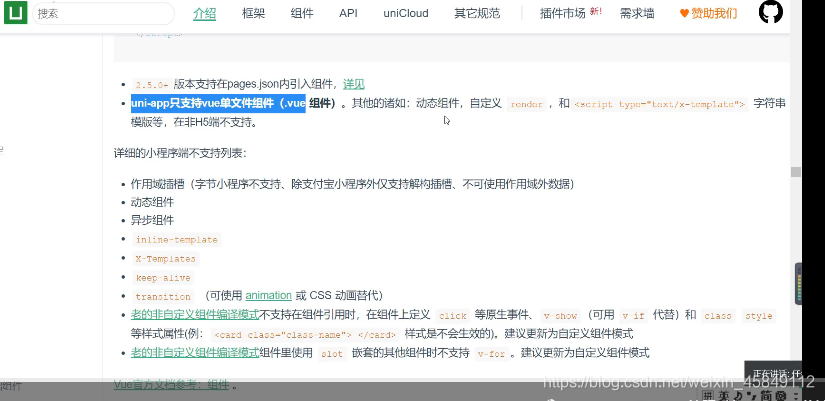
Task: Follow the 详见 link
Action: coord(354,84)
